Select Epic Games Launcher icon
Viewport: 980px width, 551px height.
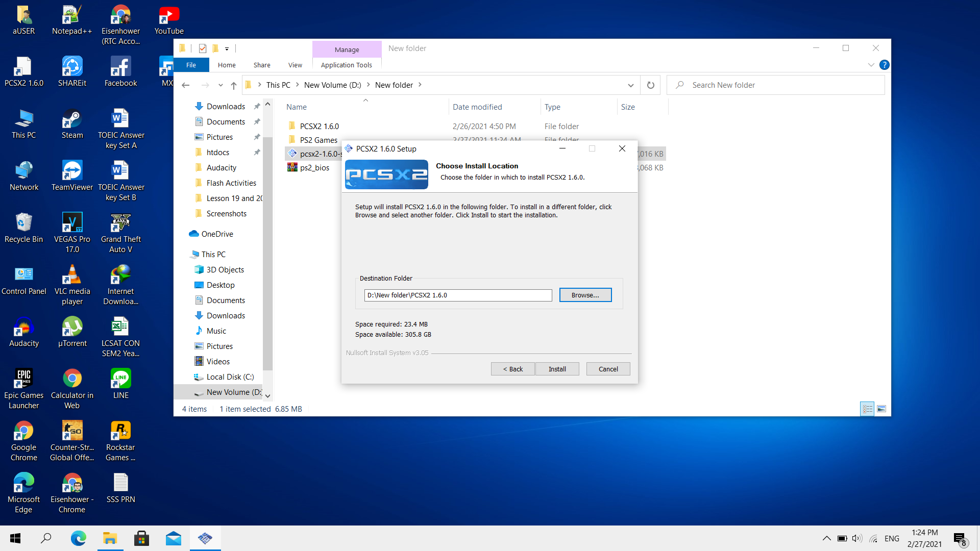[x=23, y=389]
